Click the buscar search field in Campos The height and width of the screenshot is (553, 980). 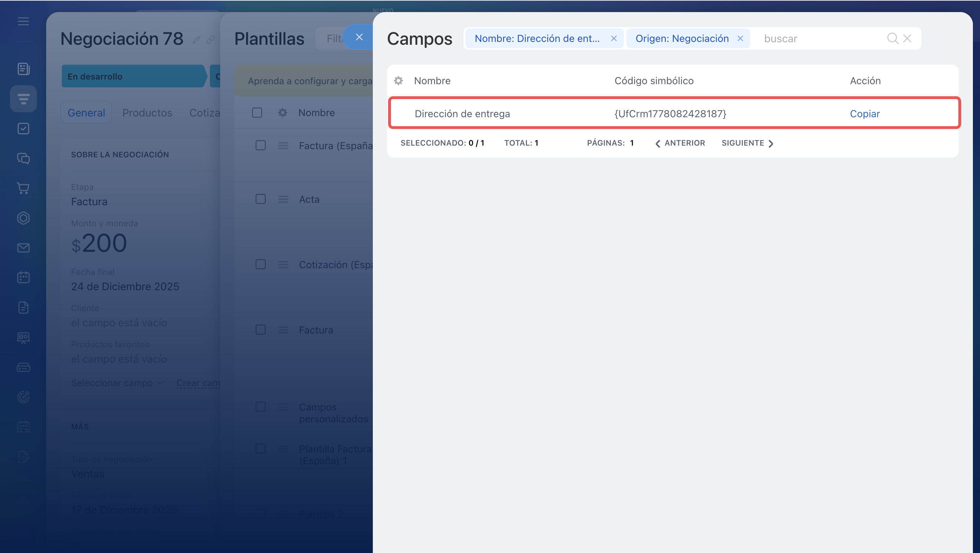pyautogui.click(x=822, y=38)
